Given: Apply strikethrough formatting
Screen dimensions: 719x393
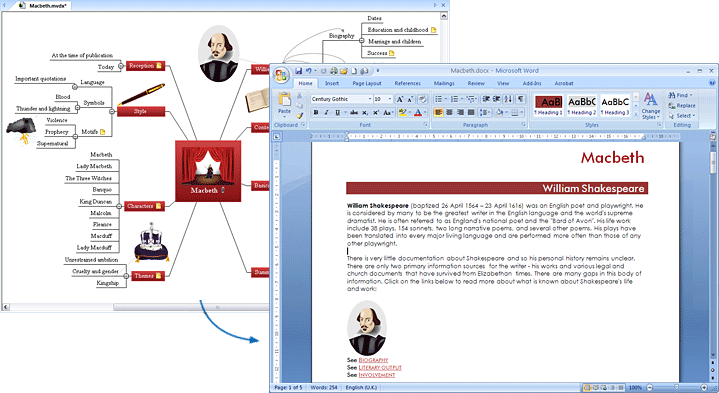Looking at the screenshot, I should tap(354, 112).
